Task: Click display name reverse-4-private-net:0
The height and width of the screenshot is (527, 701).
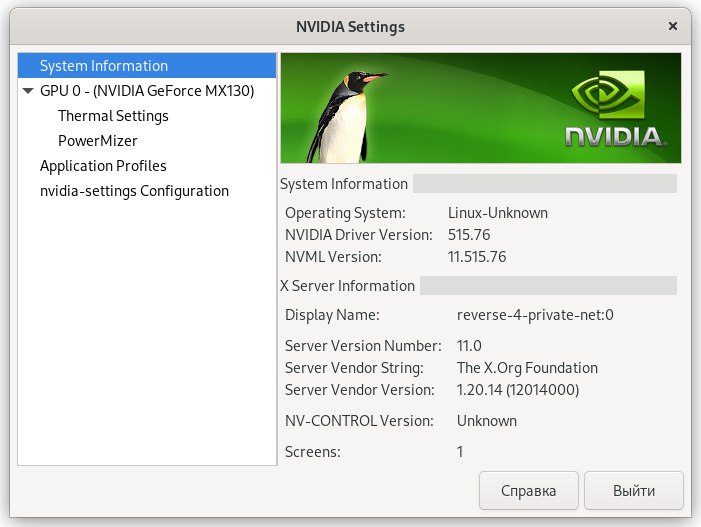Action: (535, 315)
